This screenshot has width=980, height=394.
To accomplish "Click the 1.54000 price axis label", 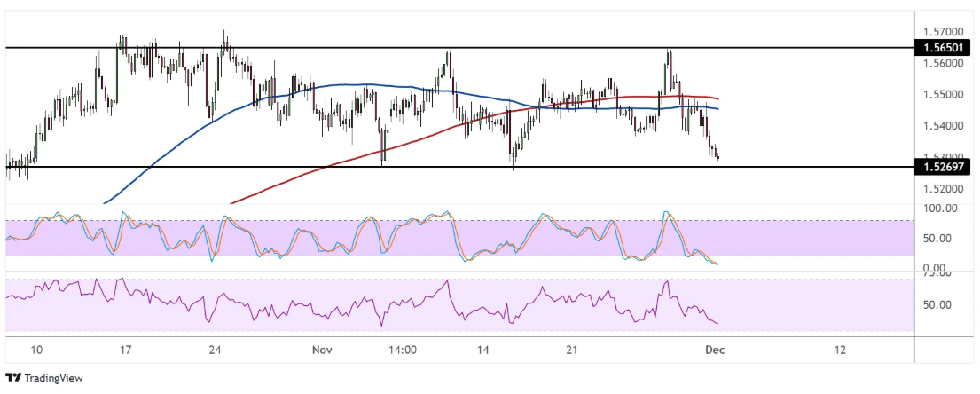I will tap(942, 126).
